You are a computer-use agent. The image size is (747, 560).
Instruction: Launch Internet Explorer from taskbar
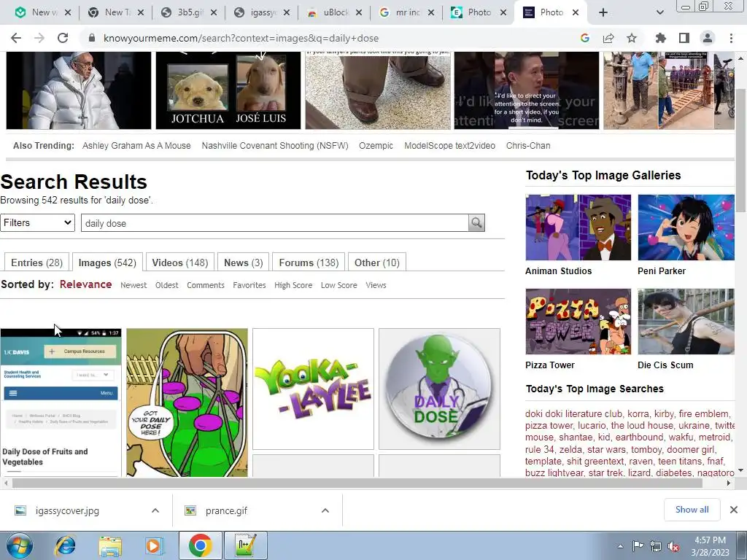65,545
